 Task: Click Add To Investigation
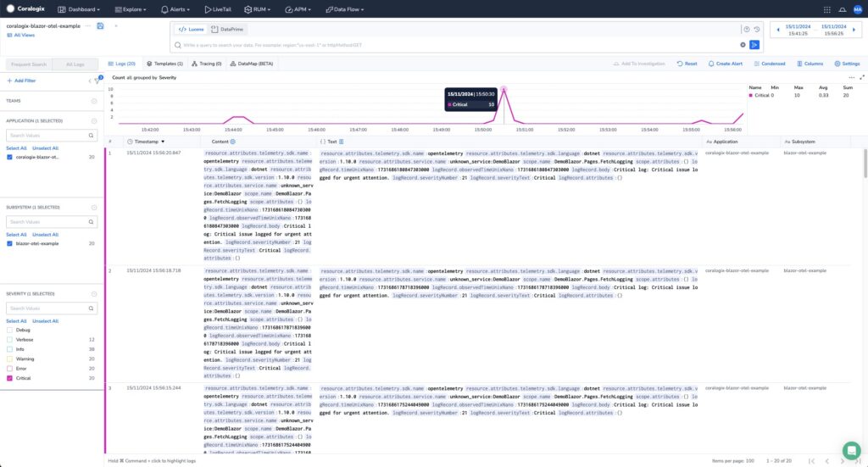coord(639,64)
